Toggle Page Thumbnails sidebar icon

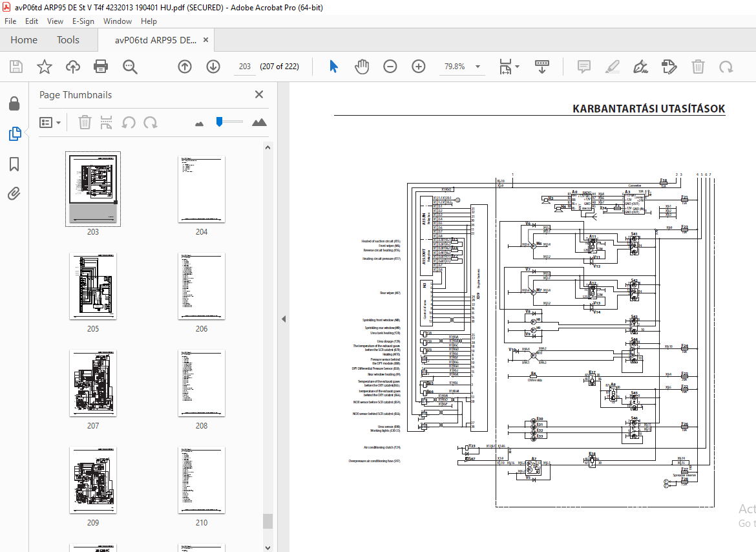pyautogui.click(x=14, y=134)
